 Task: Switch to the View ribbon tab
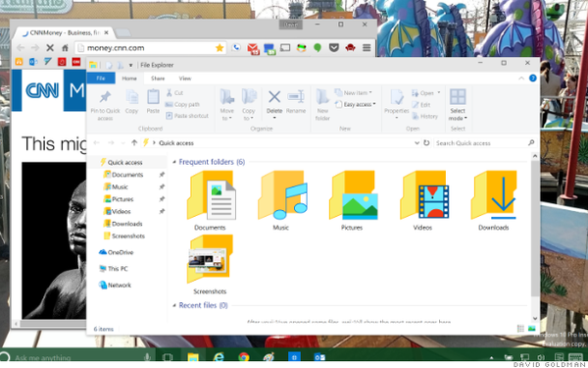185,79
